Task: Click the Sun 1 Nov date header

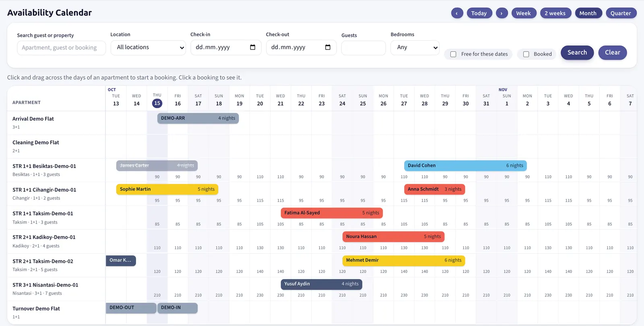Action: 507,100
